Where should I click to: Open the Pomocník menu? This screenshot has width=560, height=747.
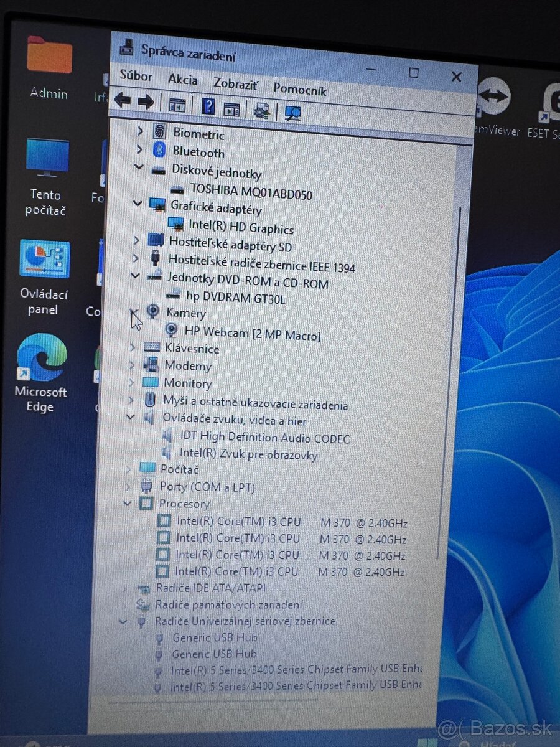click(300, 90)
